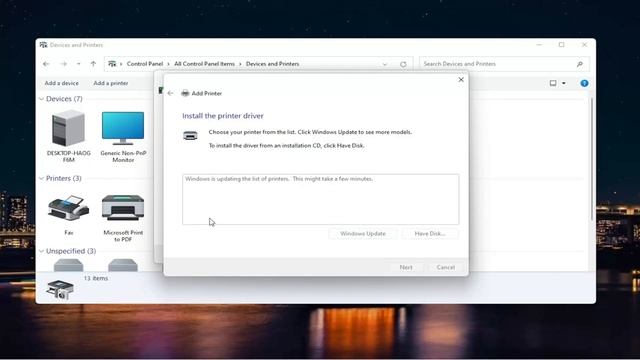The height and width of the screenshot is (360, 640).
Task: Click the Have Disk button
Action: [x=430, y=233]
